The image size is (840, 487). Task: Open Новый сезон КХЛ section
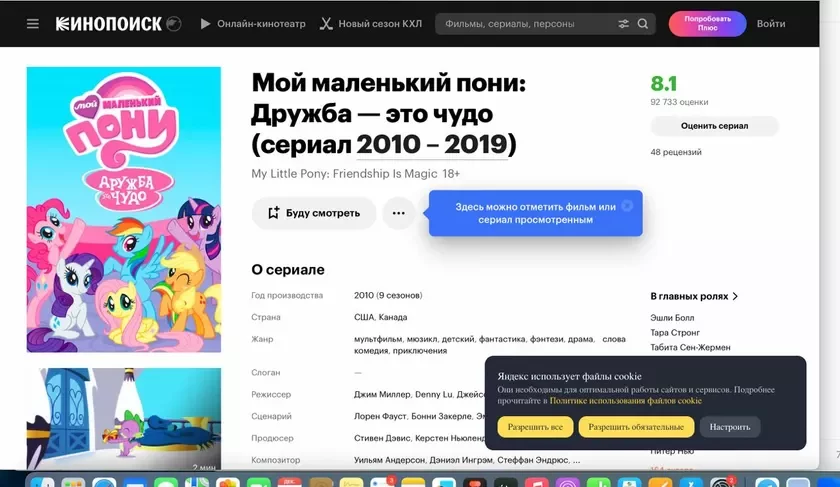pos(380,24)
